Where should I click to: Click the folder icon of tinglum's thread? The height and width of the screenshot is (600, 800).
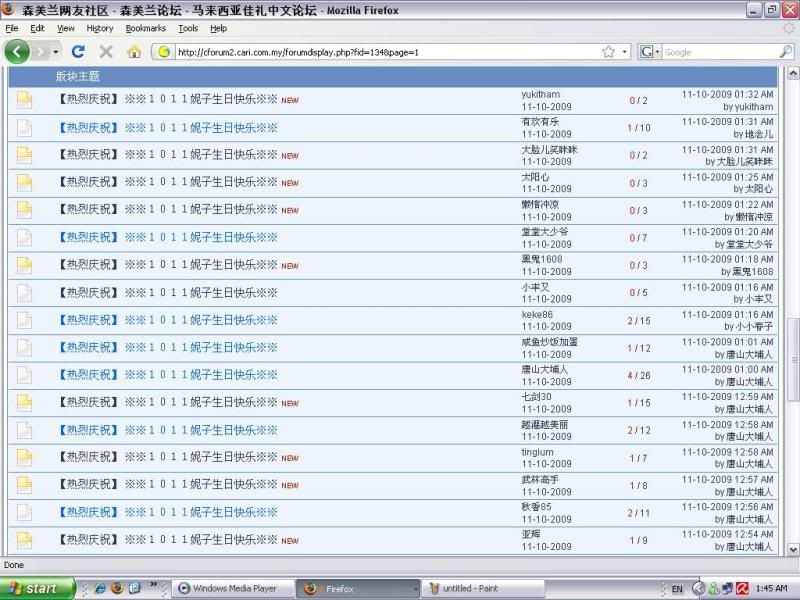[x=24, y=458]
